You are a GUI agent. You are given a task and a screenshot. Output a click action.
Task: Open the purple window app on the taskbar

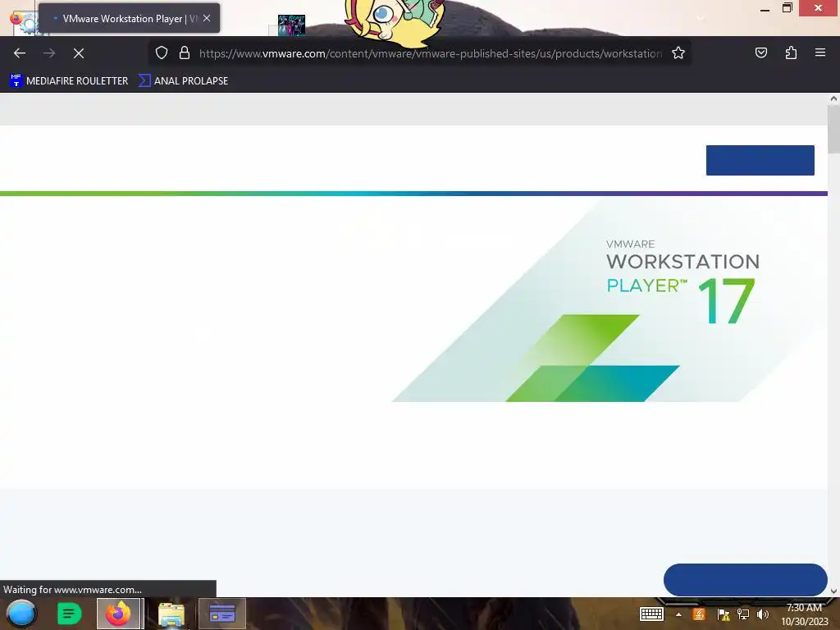[222, 614]
